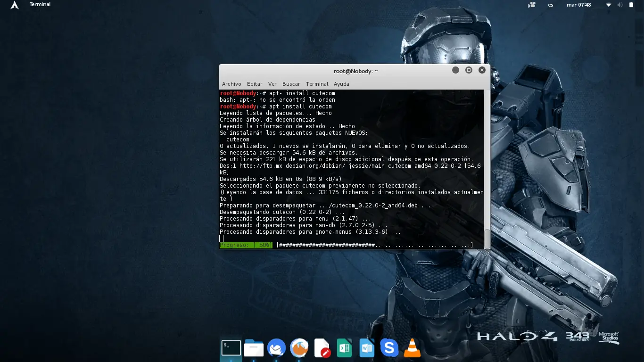Click the terminal title root@Nobody: ~
644x362 pixels.
(x=355, y=71)
